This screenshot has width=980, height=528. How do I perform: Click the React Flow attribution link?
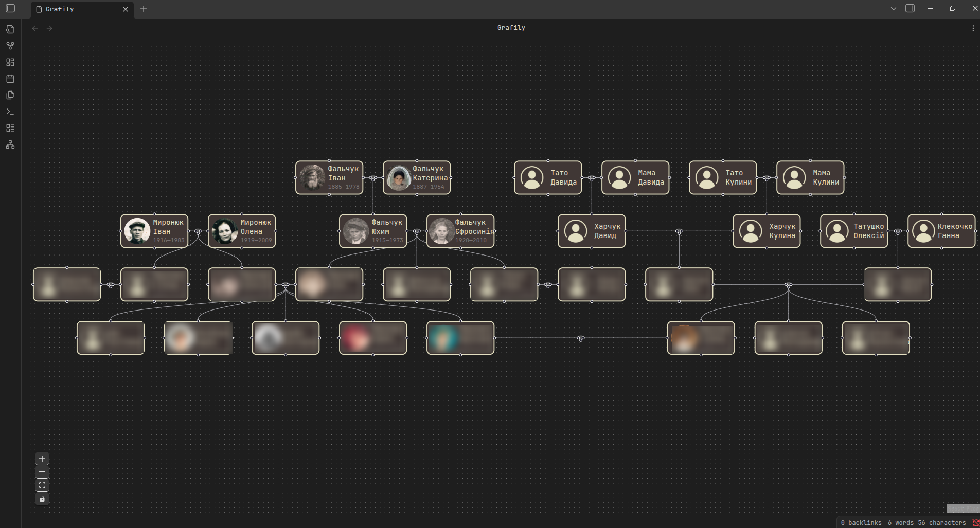click(x=963, y=508)
